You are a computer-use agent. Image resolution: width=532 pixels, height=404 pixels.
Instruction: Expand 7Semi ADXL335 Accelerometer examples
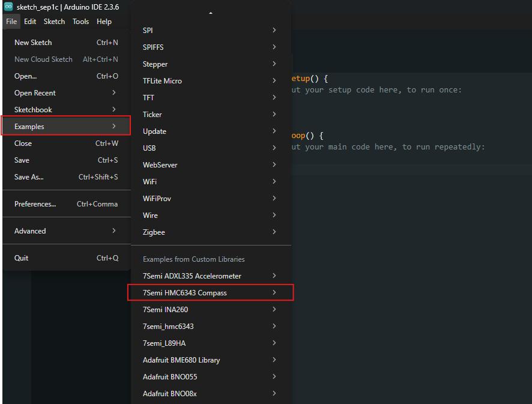coord(211,276)
